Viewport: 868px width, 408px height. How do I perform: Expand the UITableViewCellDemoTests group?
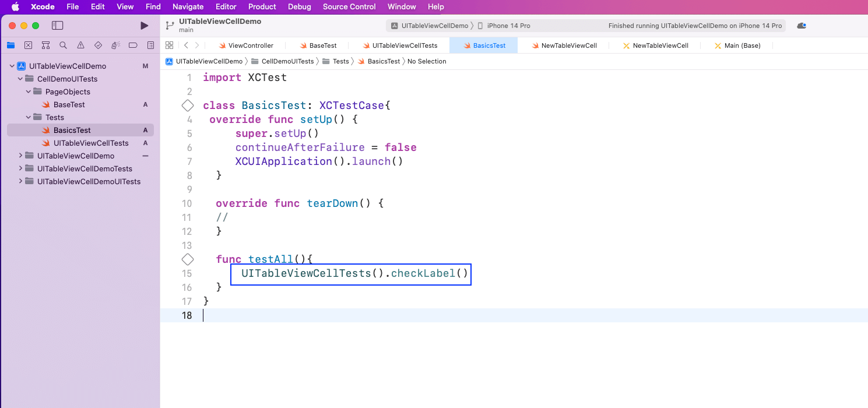pos(20,168)
